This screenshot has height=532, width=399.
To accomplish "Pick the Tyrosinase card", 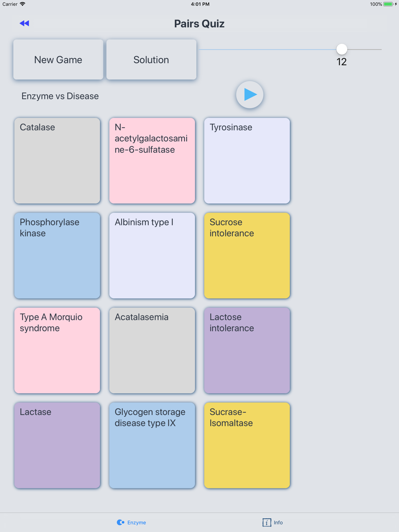I will pyautogui.click(x=247, y=161).
